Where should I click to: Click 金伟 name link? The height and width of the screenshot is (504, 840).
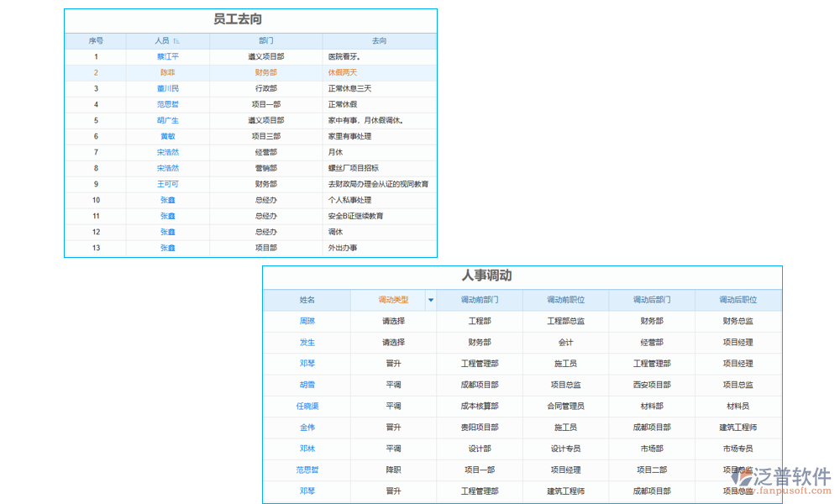coord(306,427)
